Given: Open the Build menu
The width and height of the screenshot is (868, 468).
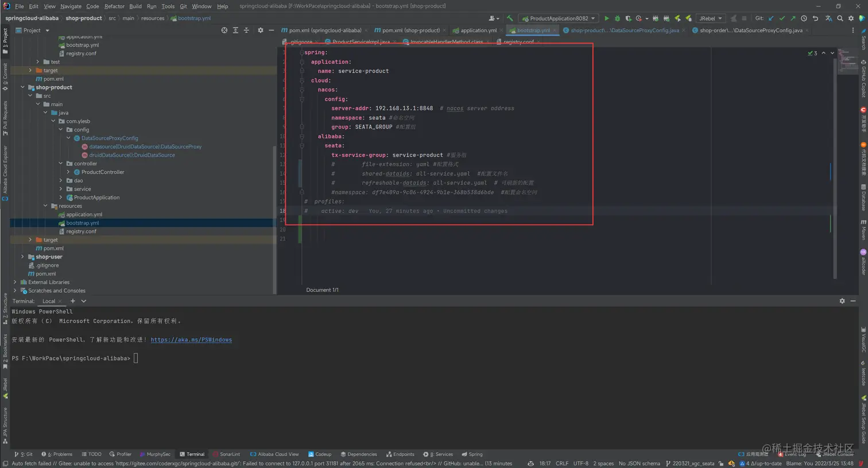Looking at the screenshot, I should [x=135, y=6].
